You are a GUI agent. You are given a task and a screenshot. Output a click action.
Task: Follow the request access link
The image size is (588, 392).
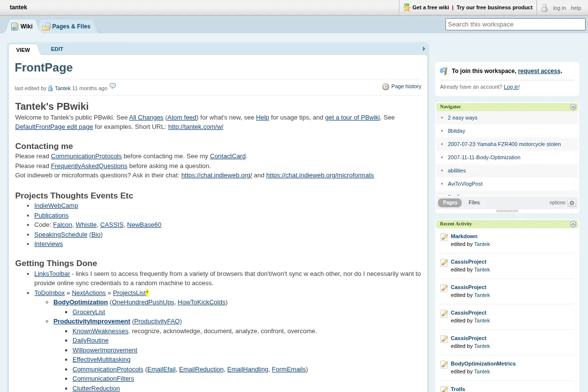point(539,71)
